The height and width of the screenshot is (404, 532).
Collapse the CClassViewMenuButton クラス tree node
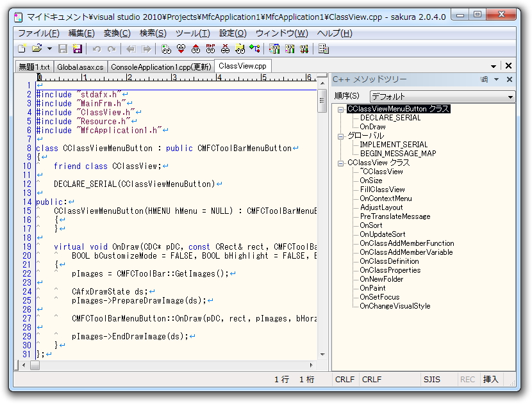coord(341,109)
